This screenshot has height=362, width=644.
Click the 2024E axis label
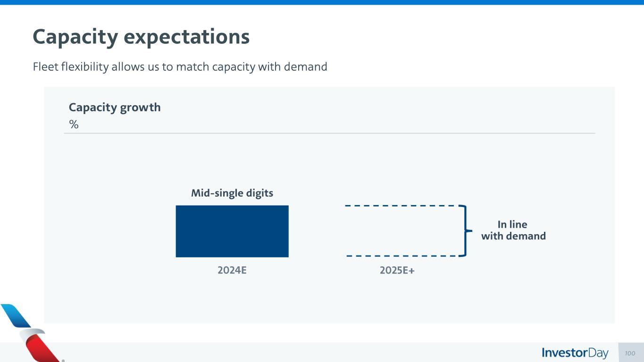(x=232, y=271)
